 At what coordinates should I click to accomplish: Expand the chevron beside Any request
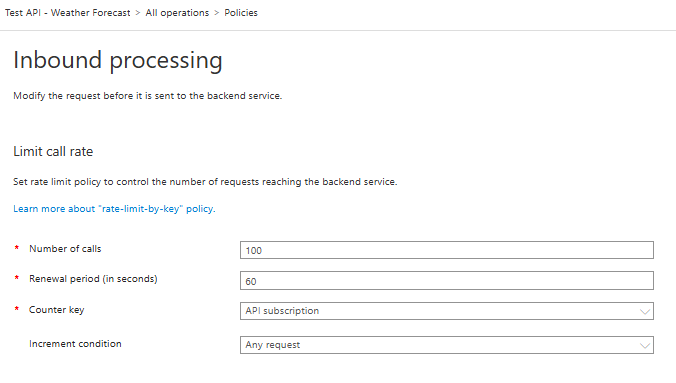pyautogui.click(x=645, y=345)
